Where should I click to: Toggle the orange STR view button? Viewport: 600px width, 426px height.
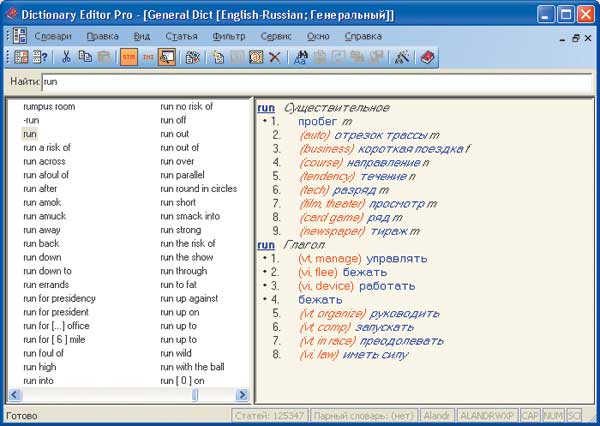tap(129, 57)
